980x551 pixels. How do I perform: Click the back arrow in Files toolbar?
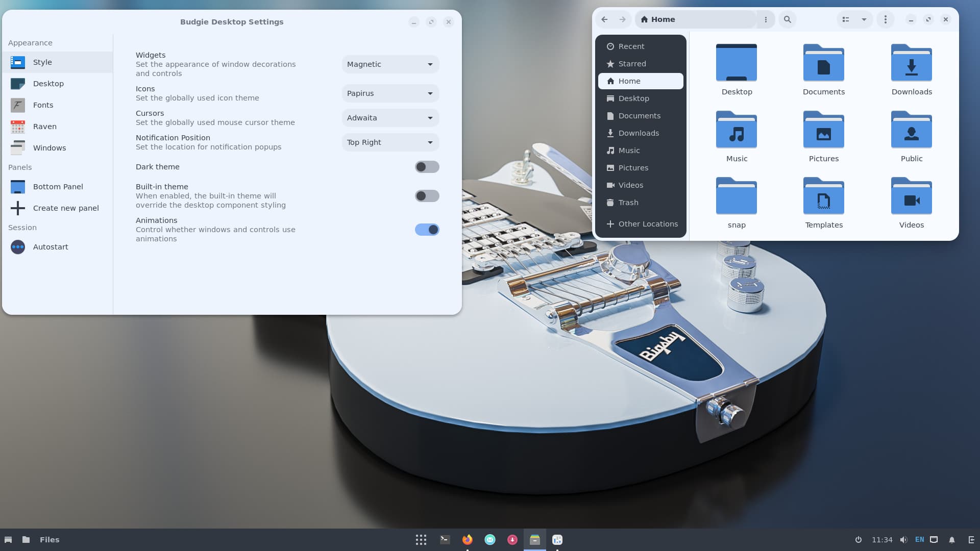(x=604, y=19)
